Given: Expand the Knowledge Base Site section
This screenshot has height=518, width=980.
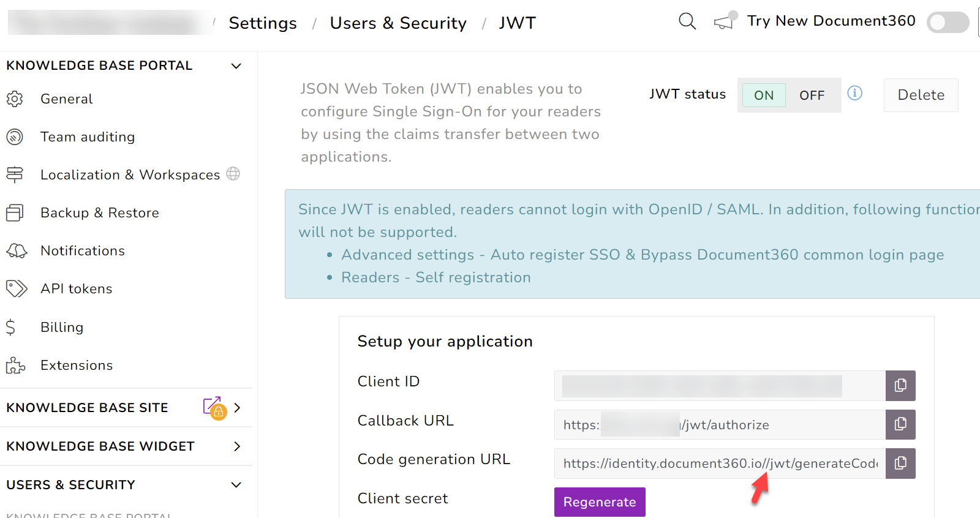Looking at the screenshot, I should [237, 408].
